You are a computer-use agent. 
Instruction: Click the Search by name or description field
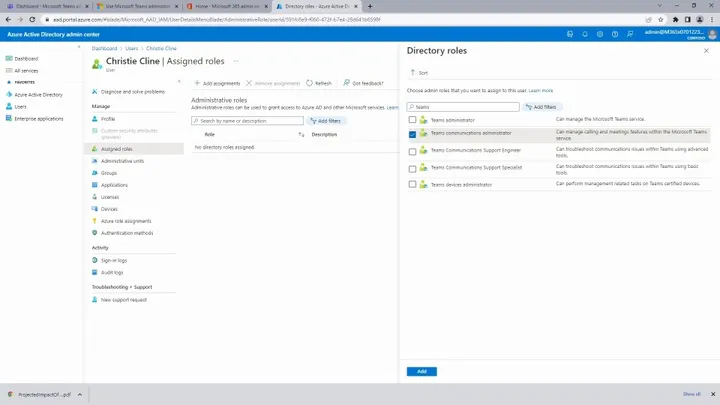coord(248,121)
